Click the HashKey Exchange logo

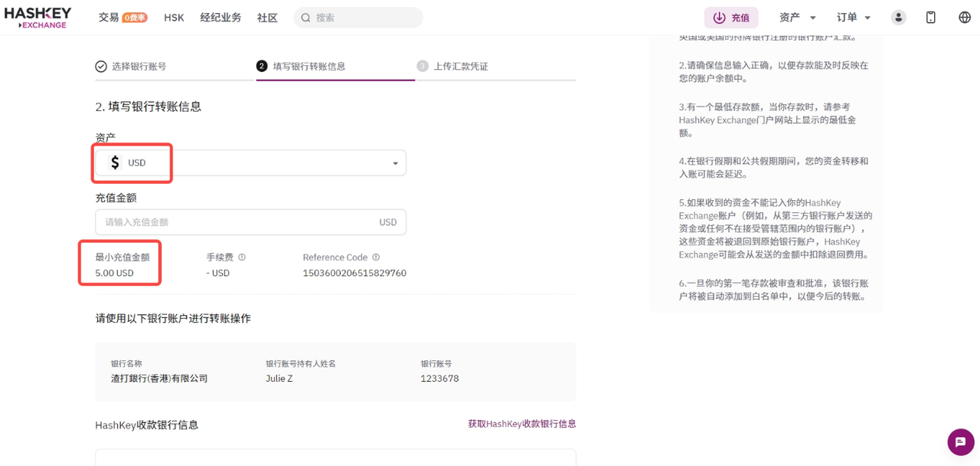38,18
